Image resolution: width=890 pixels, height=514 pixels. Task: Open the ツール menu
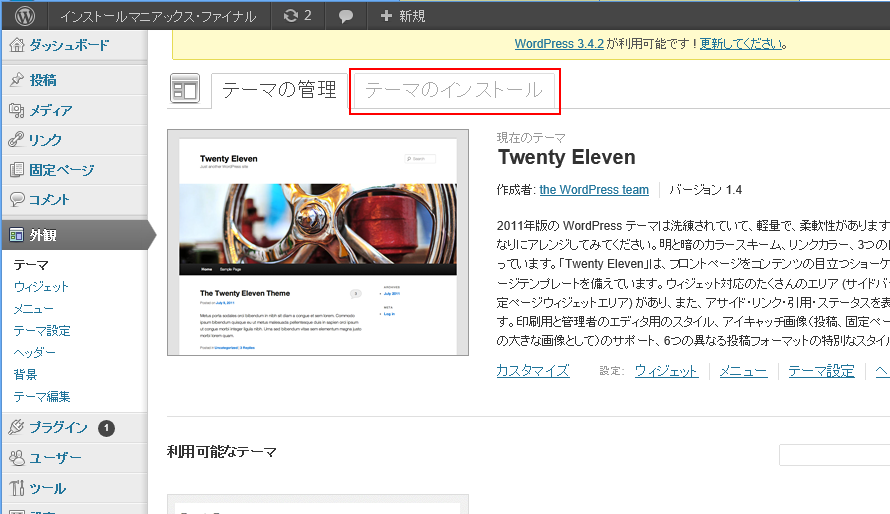48,488
